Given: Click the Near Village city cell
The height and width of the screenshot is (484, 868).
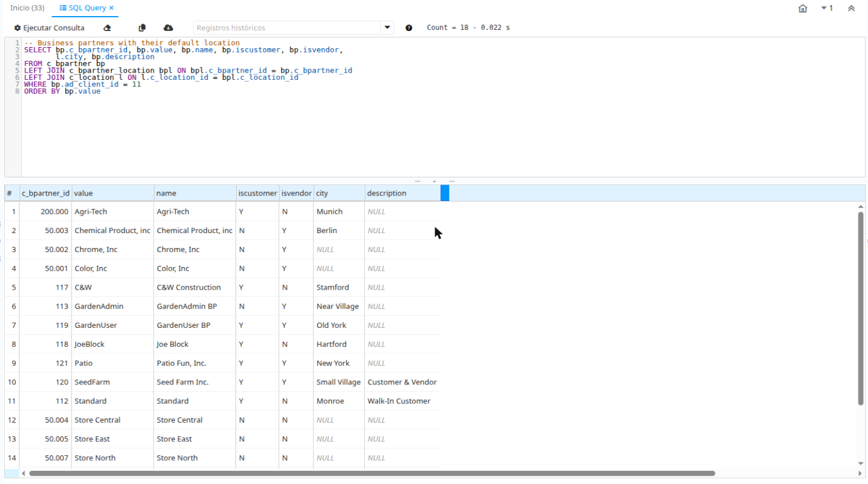Looking at the screenshot, I should [x=339, y=306].
